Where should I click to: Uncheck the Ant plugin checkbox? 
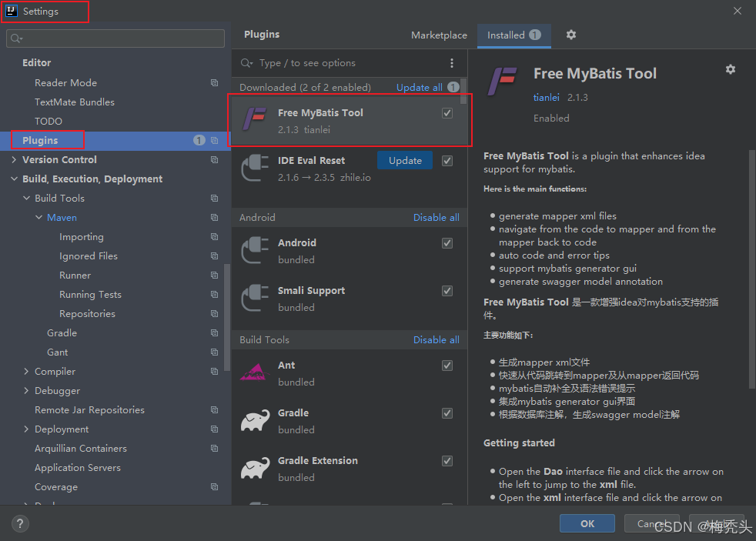pyautogui.click(x=447, y=366)
